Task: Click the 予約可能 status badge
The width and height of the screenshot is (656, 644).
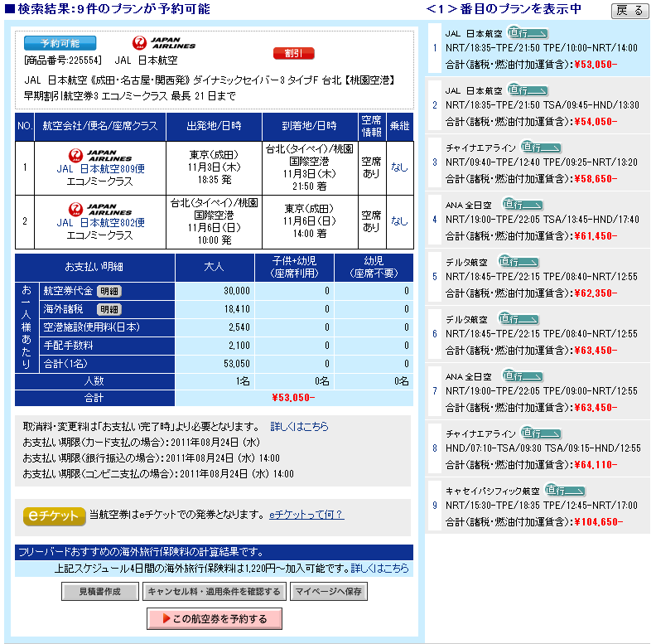Action: coord(60,43)
